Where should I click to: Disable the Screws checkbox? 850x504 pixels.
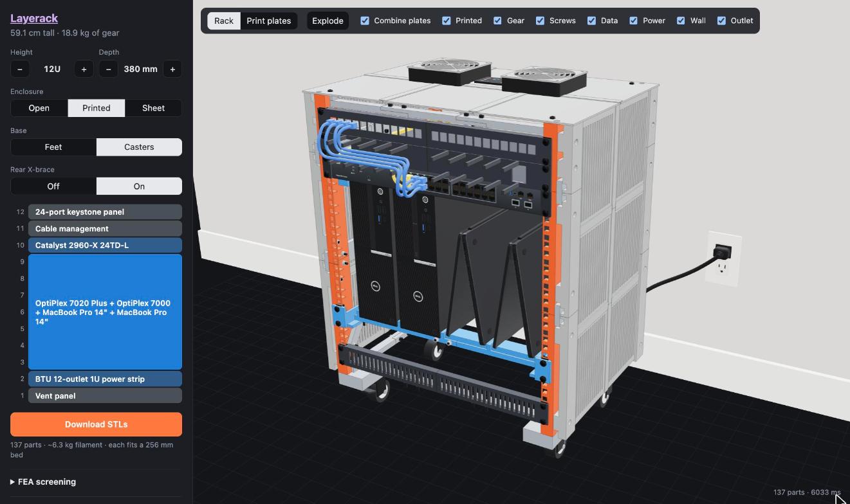coord(540,21)
